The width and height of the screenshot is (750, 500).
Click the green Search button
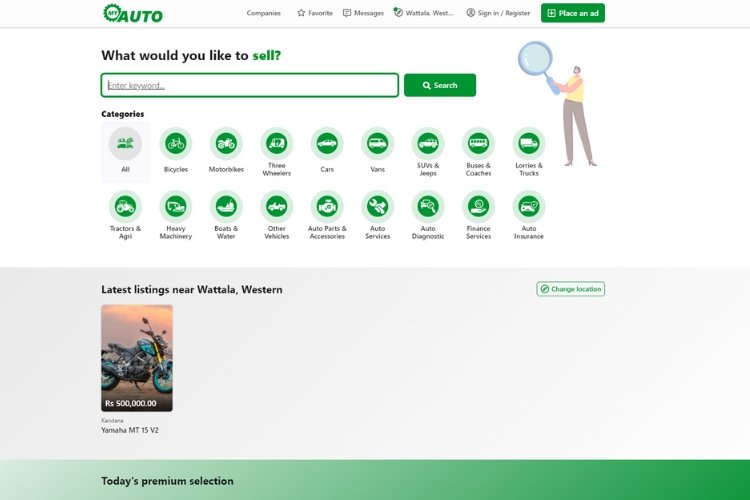(x=439, y=85)
